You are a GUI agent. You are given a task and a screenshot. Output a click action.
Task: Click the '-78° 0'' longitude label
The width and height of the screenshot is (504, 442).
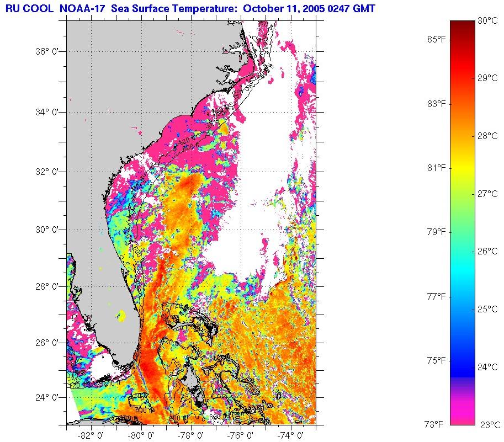191,436
